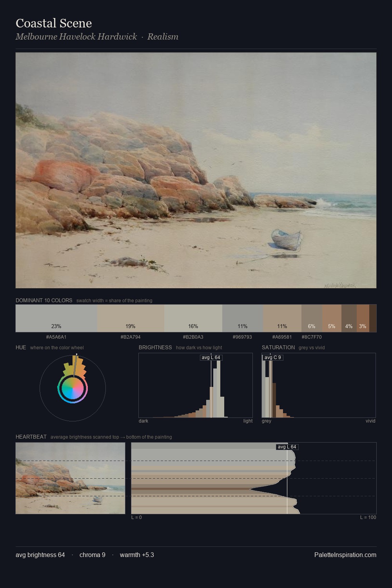
Task: Click the 'warmth +5.3' footer stat
Action: 137,555
